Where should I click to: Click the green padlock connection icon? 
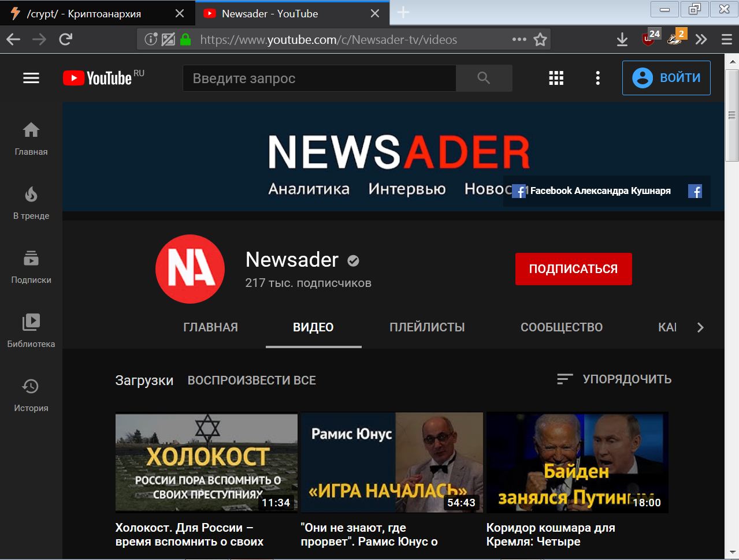[x=185, y=39]
